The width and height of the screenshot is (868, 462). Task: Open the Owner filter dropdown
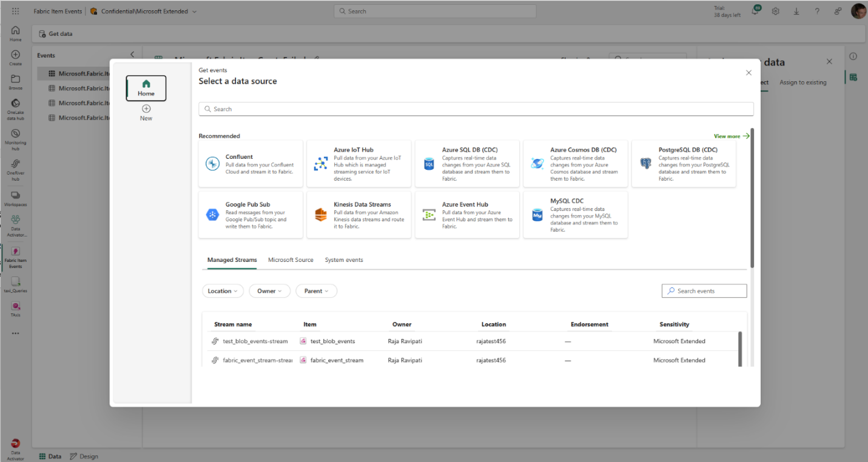pos(269,291)
